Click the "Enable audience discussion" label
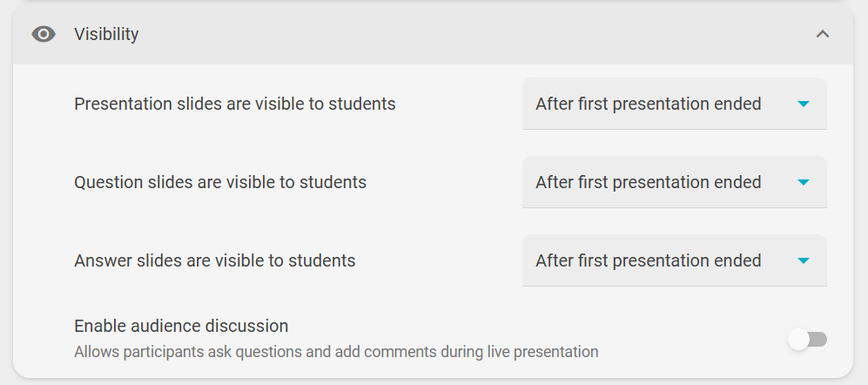The height and width of the screenshot is (385, 868). tap(181, 326)
